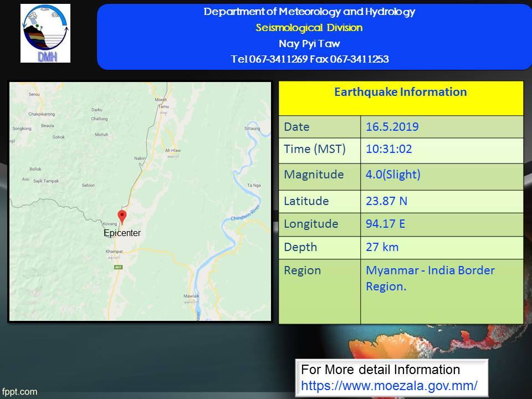The height and width of the screenshot is (399, 532).
Task: Click the date value 16.5.2019
Action: click(392, 127)
